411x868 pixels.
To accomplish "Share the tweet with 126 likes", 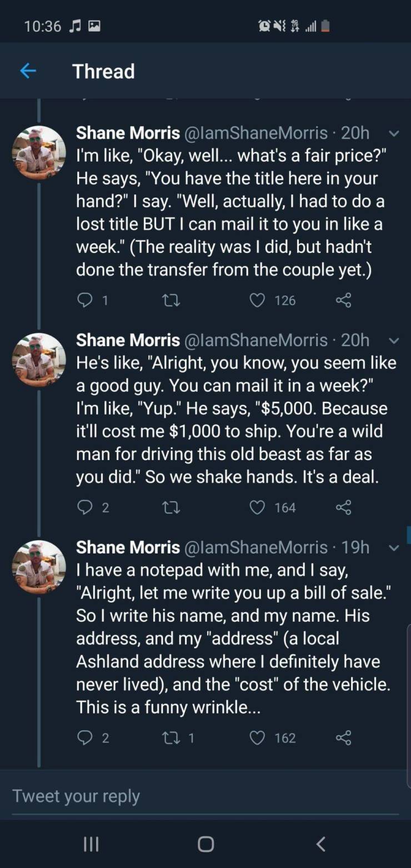I will point(344,301).
